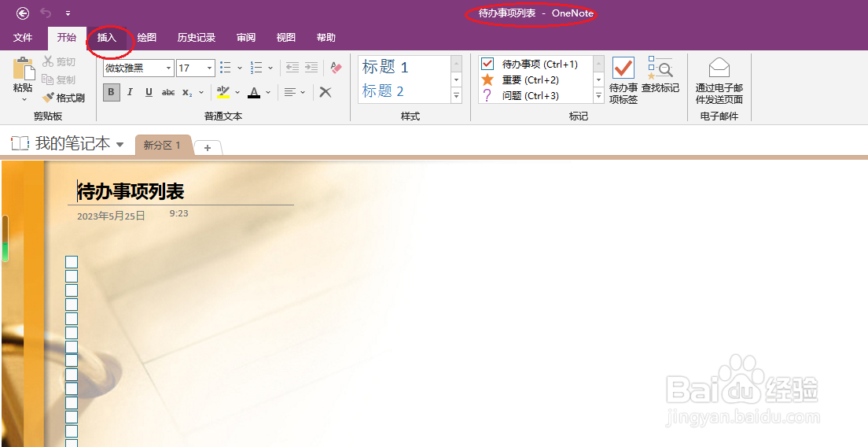Toggle italic formatting

click(130, 92)
